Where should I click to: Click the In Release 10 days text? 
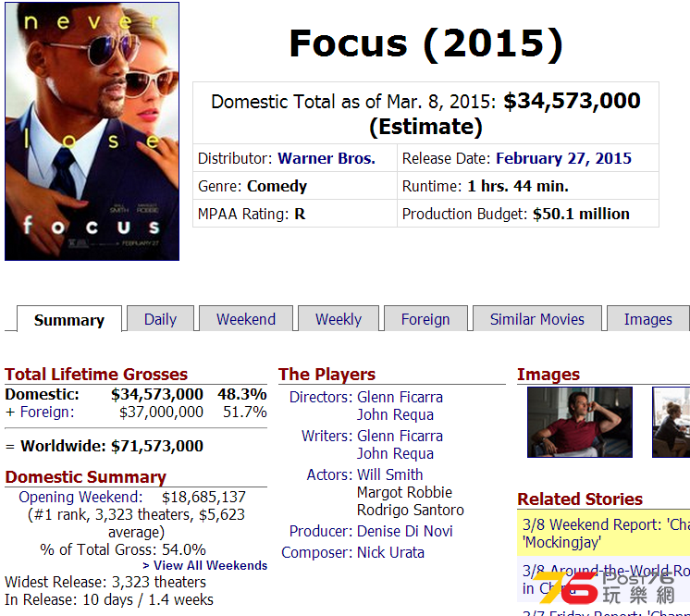pos(109,599)
